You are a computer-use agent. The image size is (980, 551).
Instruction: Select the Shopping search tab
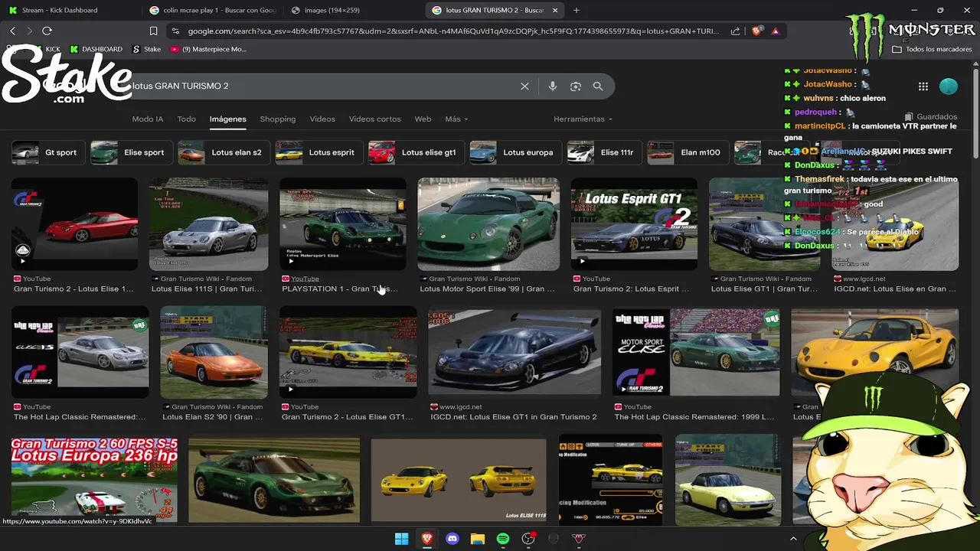tap(277, 119)
